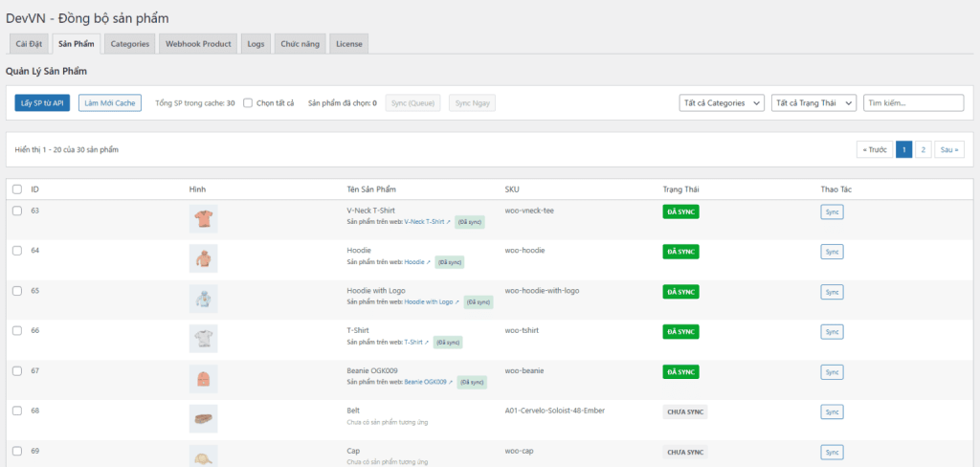The image size is (980, 467).
Task: Click the ĐÃ SYNC badge for product 64
Action: point(680,252)
